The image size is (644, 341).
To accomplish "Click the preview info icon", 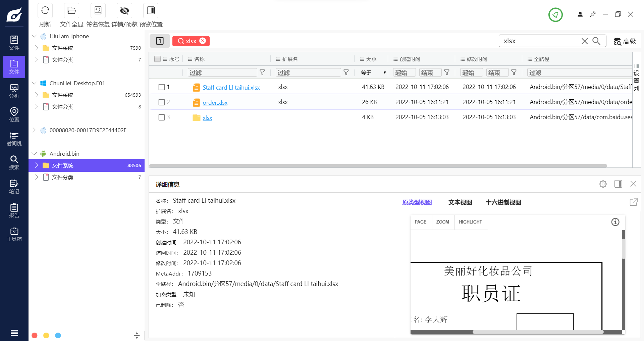I will (615, 222).
